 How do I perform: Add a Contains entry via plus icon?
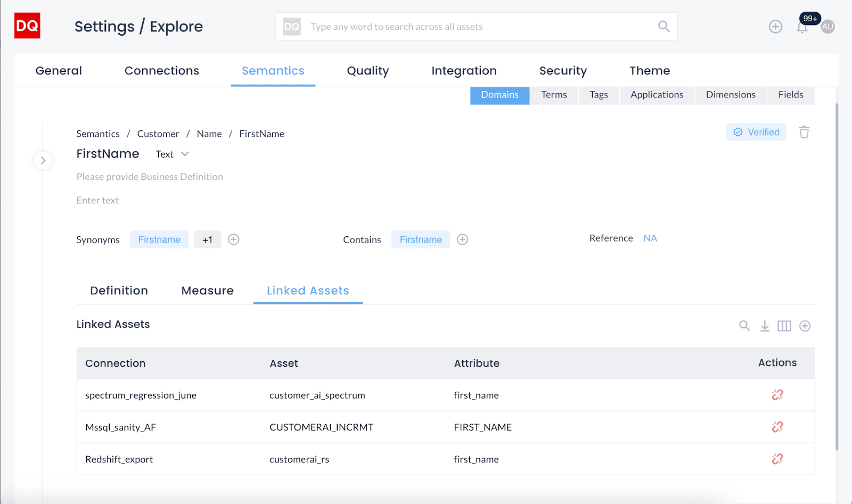pyautogui.click(x=462, y=239)
